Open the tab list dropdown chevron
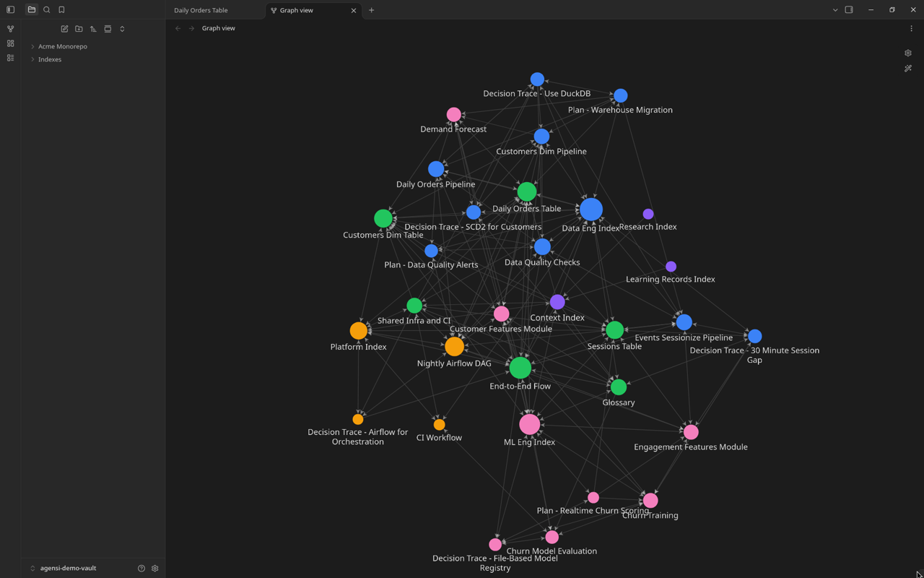The image size is (924, 578). coord(835,10)
